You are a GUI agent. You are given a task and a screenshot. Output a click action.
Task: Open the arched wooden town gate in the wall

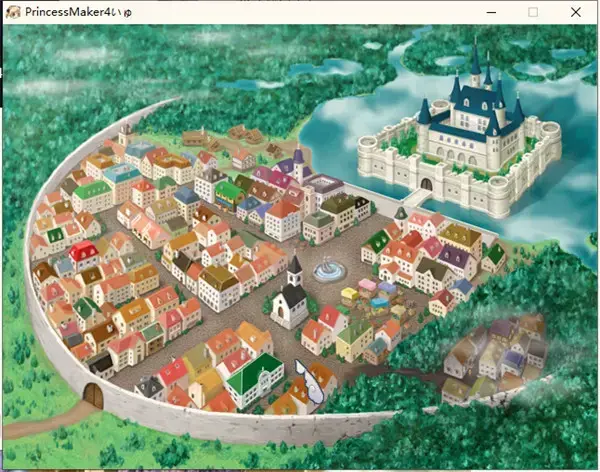tap(93, 396)
